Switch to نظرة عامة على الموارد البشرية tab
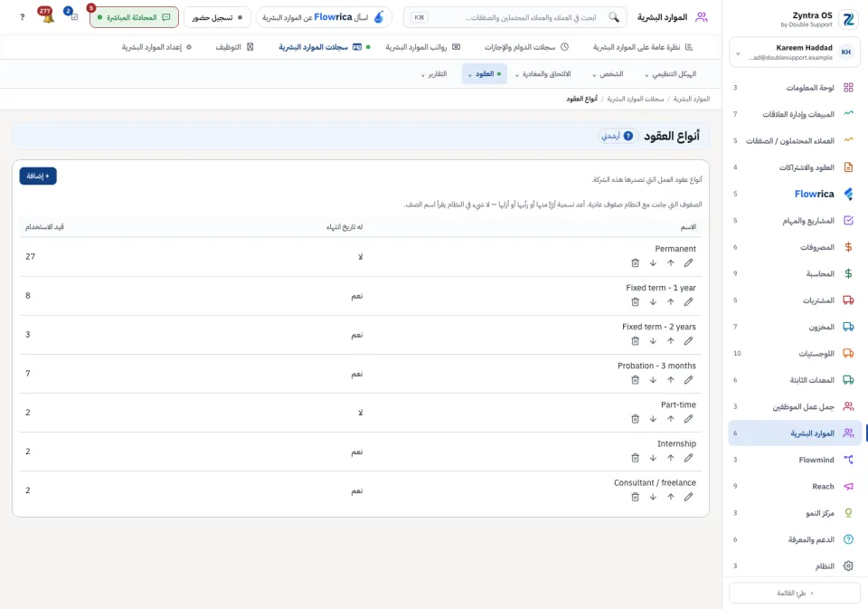Screen dimensions: 868x609 (x=643, y=47)
